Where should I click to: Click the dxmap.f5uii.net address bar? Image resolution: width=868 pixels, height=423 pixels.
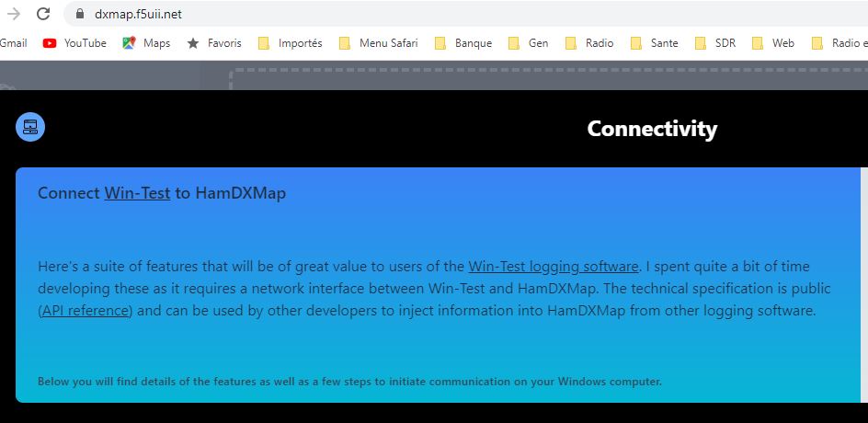pos(465,14)
